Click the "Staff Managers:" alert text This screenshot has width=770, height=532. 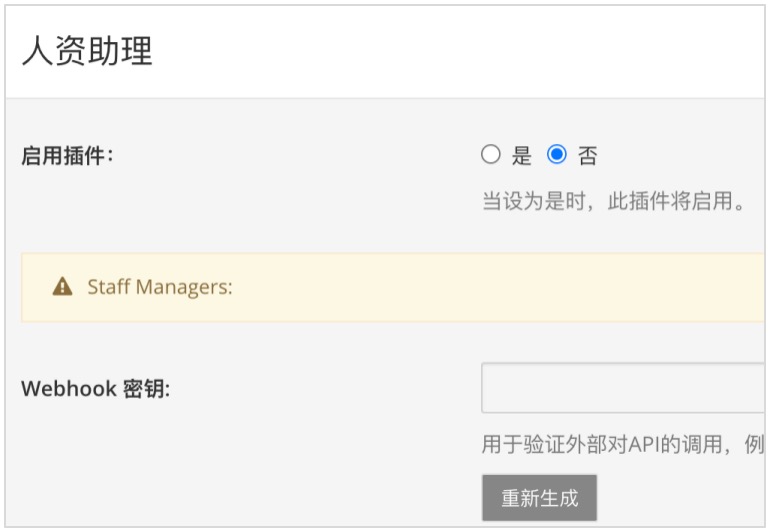[160, 287]
